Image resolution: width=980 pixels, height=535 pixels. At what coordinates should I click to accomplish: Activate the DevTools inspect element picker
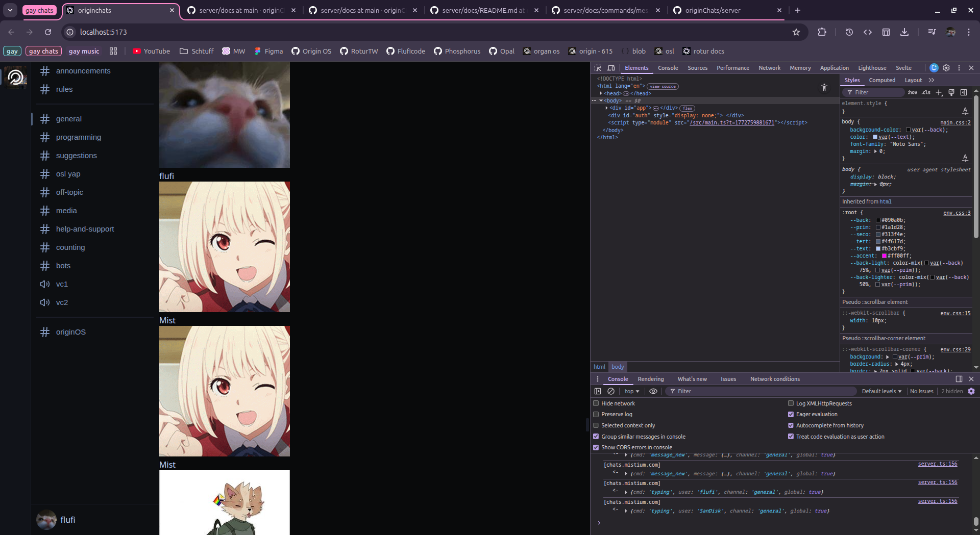click(x=598, y=68)
